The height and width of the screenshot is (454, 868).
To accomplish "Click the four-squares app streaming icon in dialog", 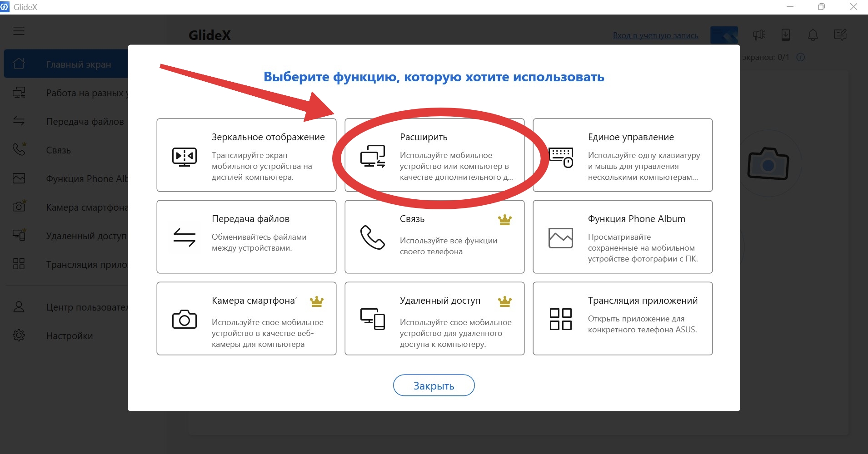I will pyautogui.click(x=561, y=319).
